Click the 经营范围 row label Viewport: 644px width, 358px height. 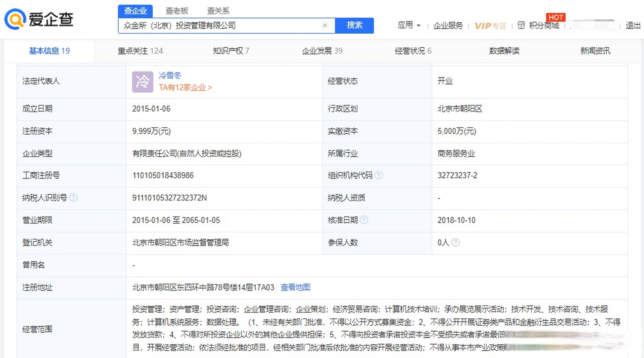tap(37, 329)
